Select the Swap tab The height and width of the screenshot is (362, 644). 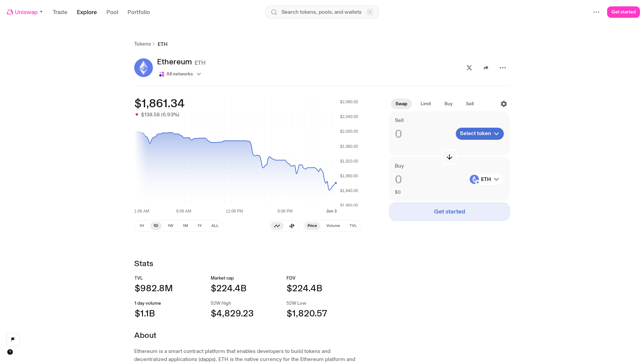[x=401, y=104]
